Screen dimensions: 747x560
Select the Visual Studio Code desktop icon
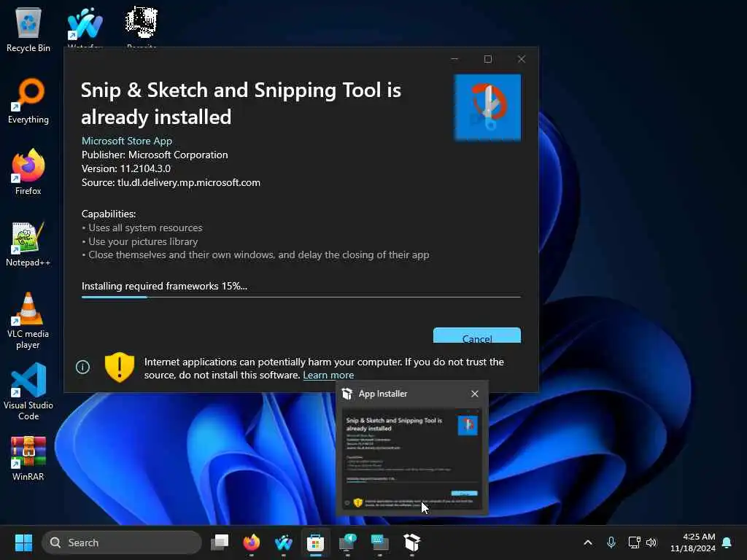[x=28, y=392]
